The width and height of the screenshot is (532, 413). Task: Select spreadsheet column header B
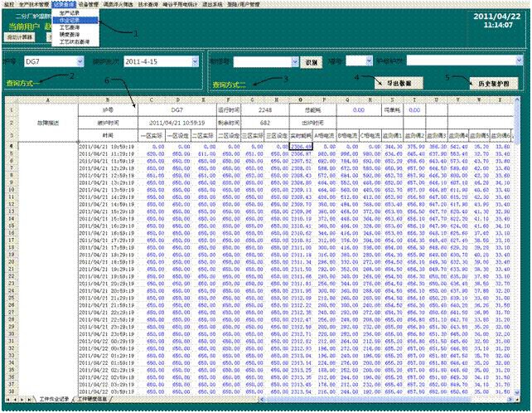tap(108, 99)
